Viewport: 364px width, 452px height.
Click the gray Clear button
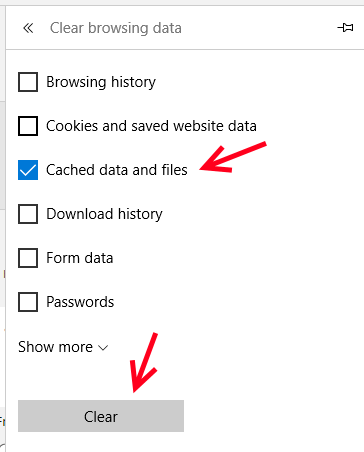101,416
